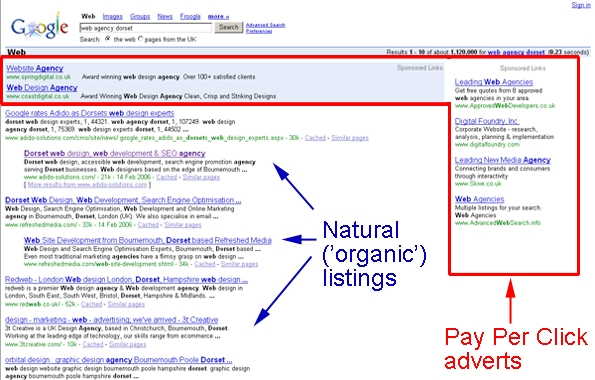Open 'Dorset Web Design, Web Development, Search Engine Optimisation'

pyautogui.click(x=123, y=200)
